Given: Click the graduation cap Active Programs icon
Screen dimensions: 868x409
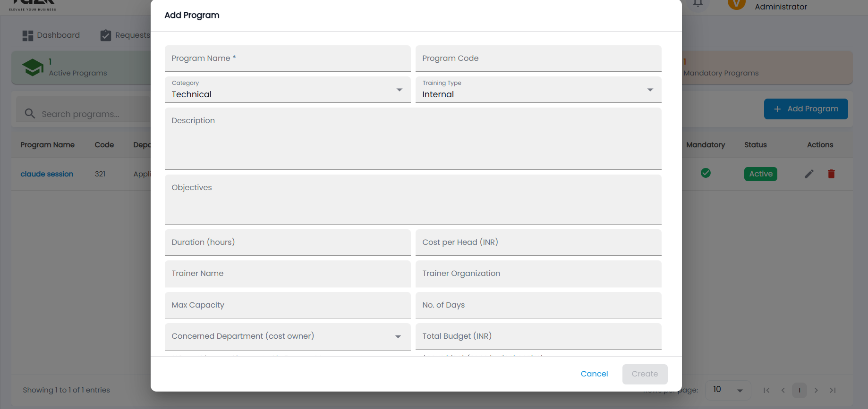Looking at the screenshot, I should pos(33,67).
